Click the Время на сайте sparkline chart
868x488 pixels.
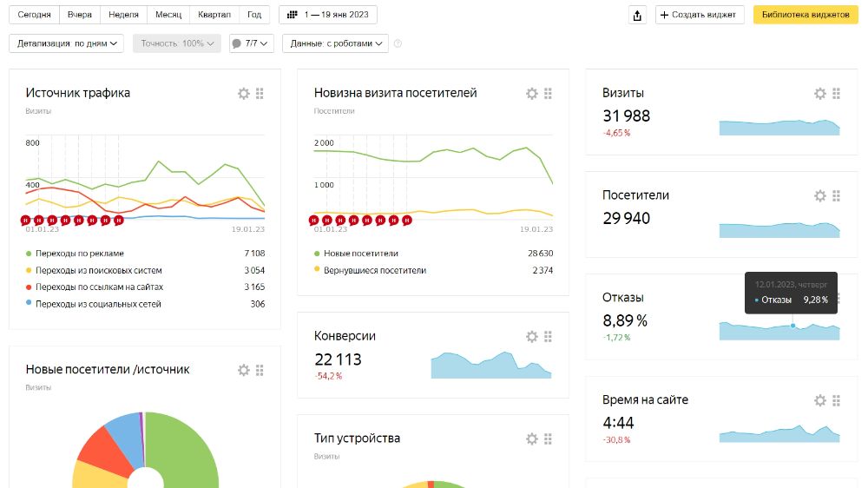coord(779,433)
